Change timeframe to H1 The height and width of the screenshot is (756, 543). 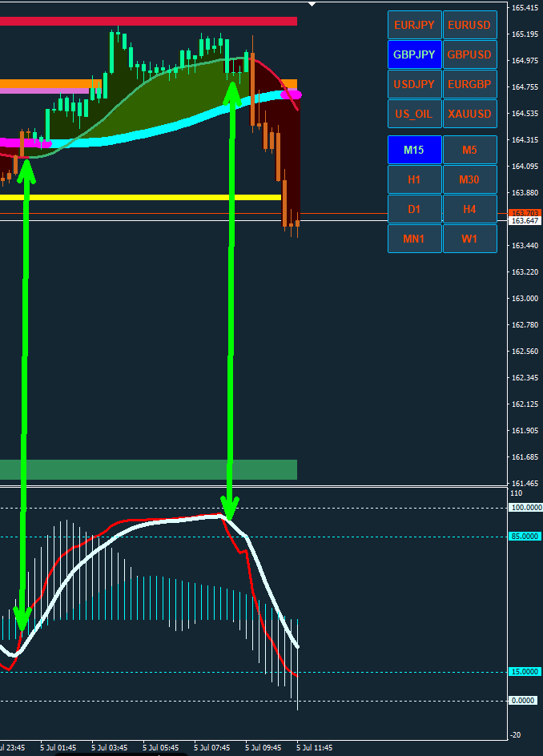415,179
